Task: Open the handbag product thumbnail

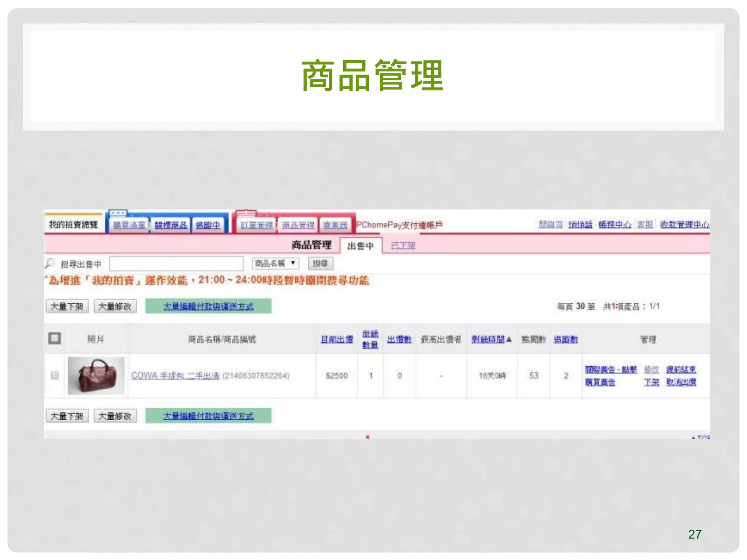Action: click(x=96, y=376)
